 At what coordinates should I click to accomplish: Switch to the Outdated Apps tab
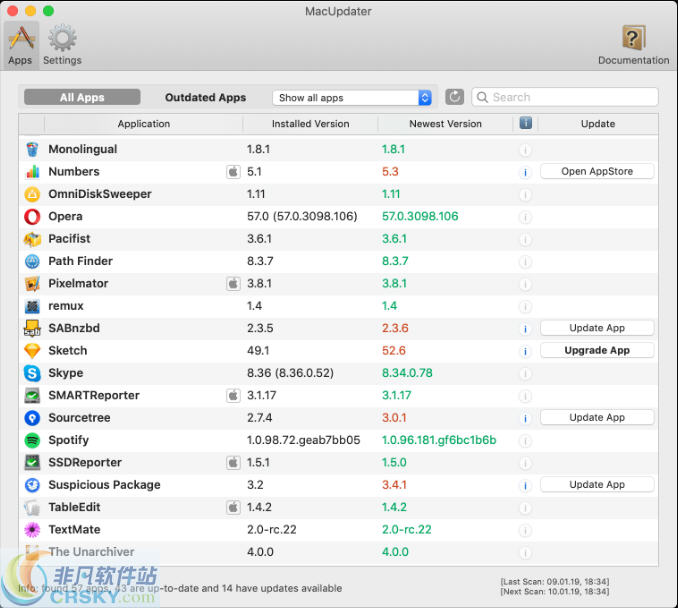205,97
